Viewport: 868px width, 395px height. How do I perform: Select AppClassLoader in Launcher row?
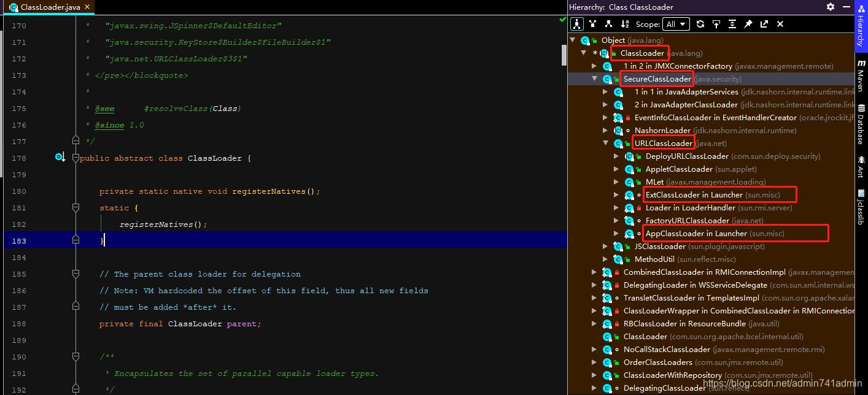pos(711,233)
